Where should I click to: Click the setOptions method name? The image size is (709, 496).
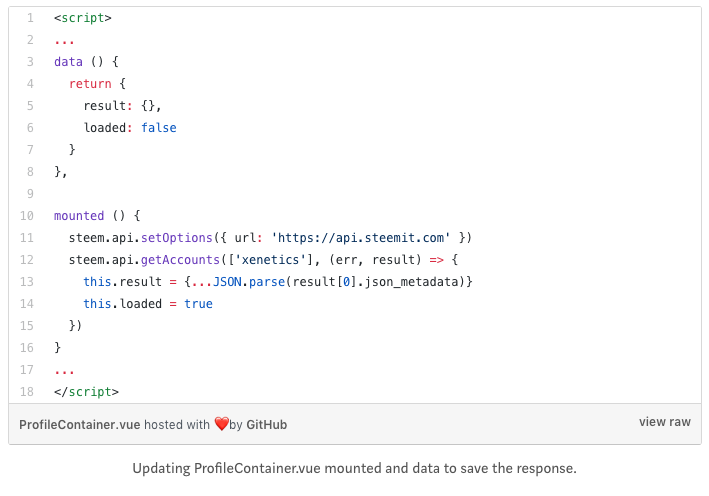point(174,237)
